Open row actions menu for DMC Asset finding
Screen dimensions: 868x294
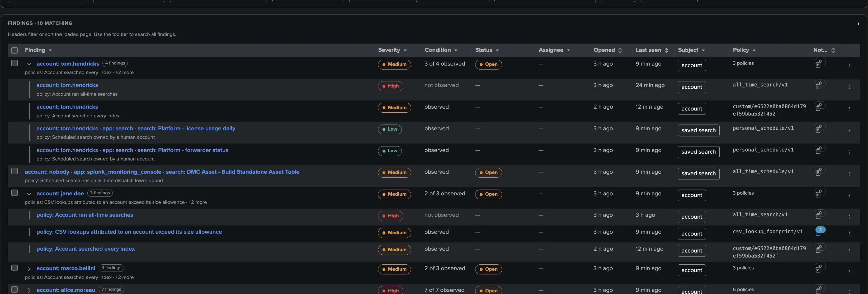click(849, 174)
